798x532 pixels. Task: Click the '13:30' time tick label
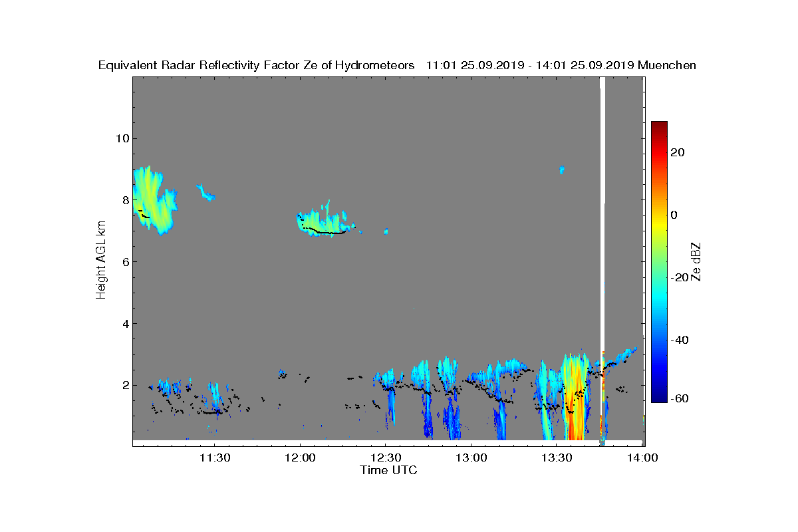[x=557, y=458]
